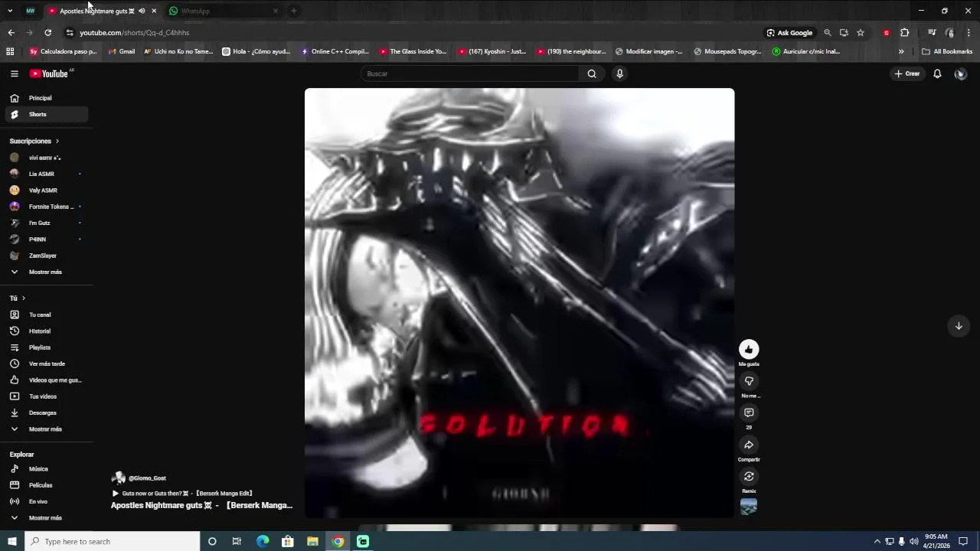Remix this short
This screenshot has width=980, height=551.
[x=749, y=476]
